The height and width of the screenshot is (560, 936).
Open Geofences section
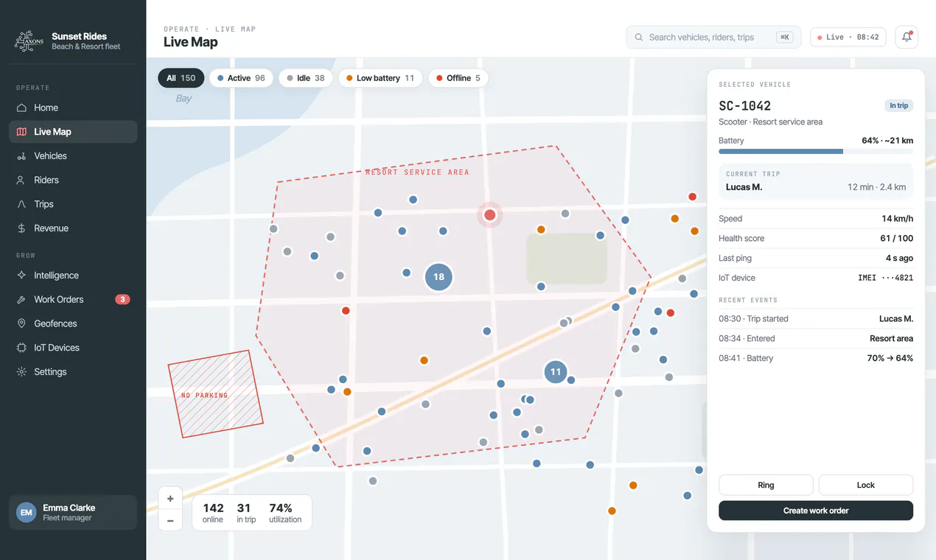pos(73,323)
